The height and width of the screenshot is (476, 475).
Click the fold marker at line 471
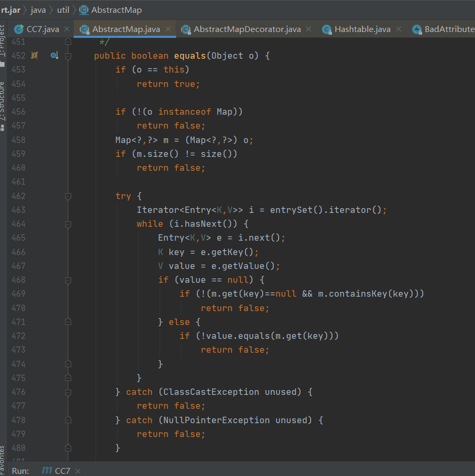(68, 321)
